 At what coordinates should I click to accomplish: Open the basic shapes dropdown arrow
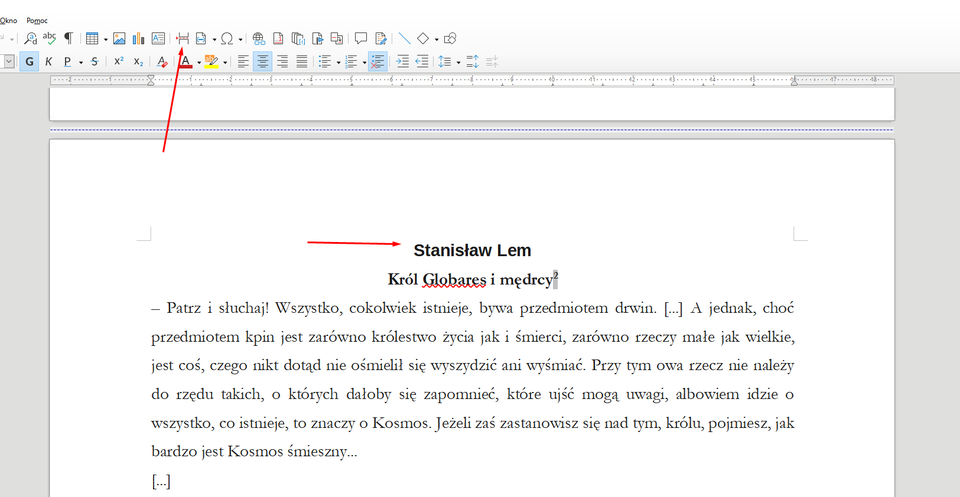pyautogui.click(x=437, y=39)
